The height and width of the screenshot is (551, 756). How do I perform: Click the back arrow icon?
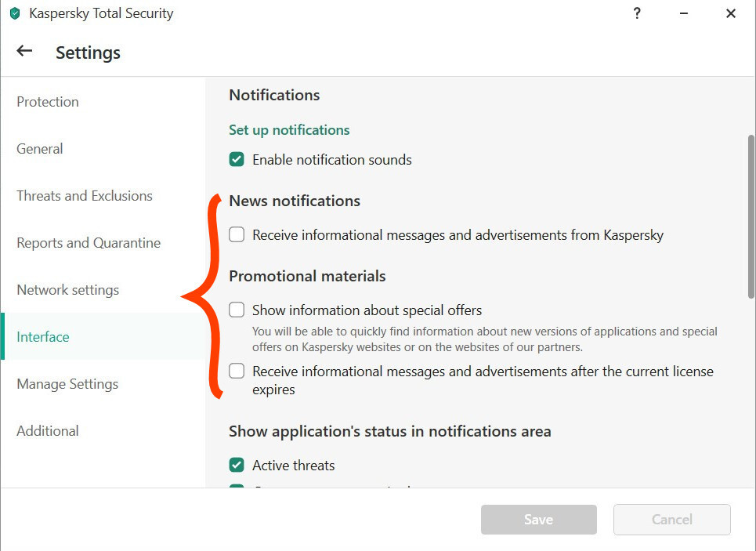24,51
